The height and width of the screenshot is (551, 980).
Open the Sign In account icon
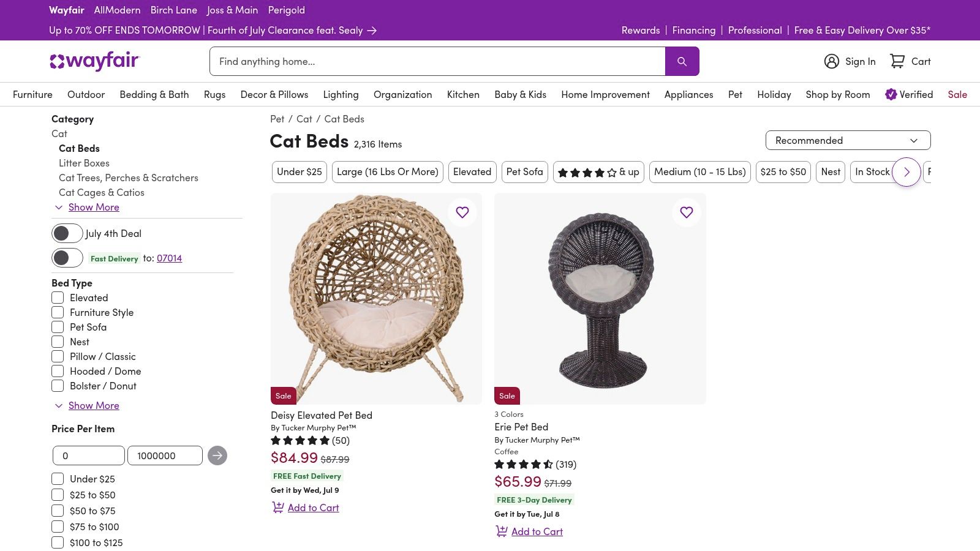(831, 61)
